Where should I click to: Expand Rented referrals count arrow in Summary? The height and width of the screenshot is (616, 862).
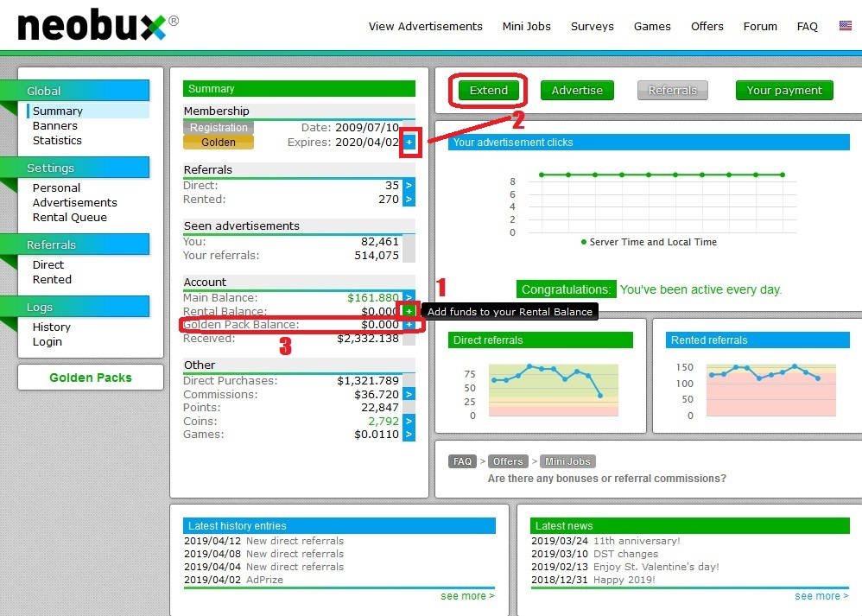click(409, 199)
